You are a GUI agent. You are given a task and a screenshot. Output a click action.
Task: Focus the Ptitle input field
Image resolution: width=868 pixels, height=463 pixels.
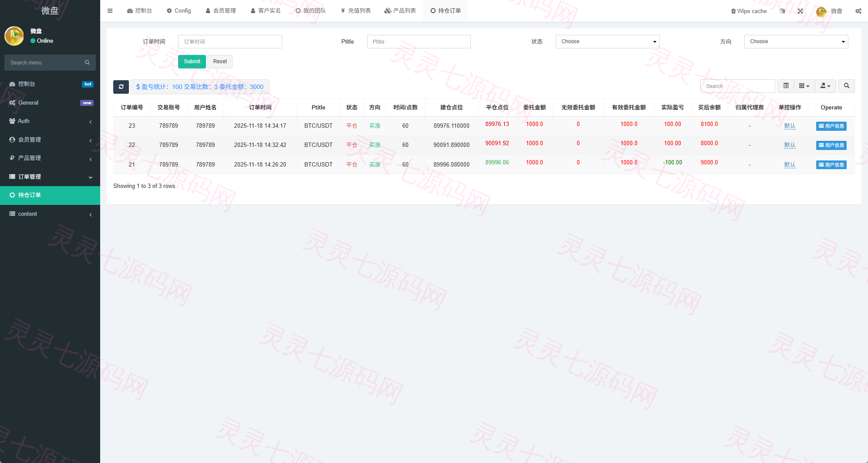point(419,41)
